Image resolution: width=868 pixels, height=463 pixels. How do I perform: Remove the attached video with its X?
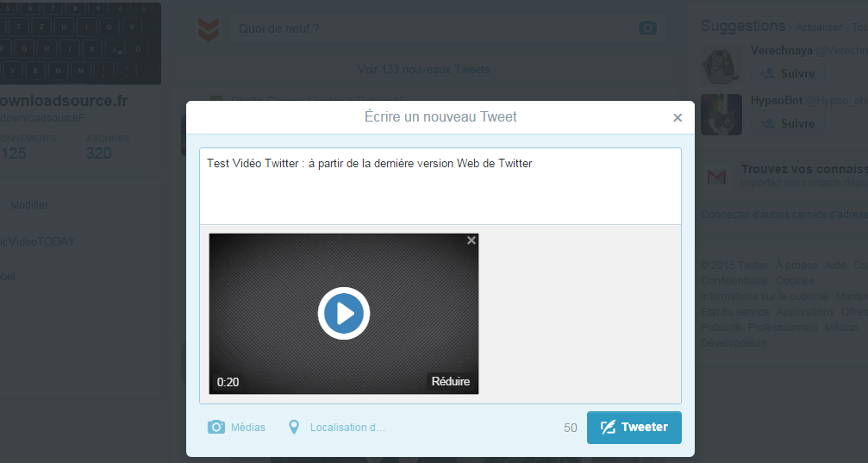pos(471,241)
